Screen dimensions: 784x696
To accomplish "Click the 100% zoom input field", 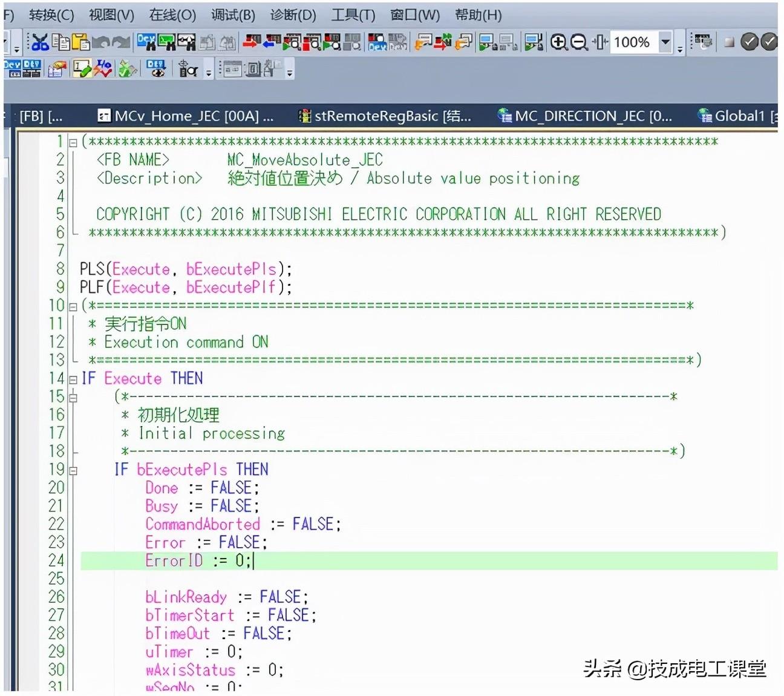I will point(633,42).
